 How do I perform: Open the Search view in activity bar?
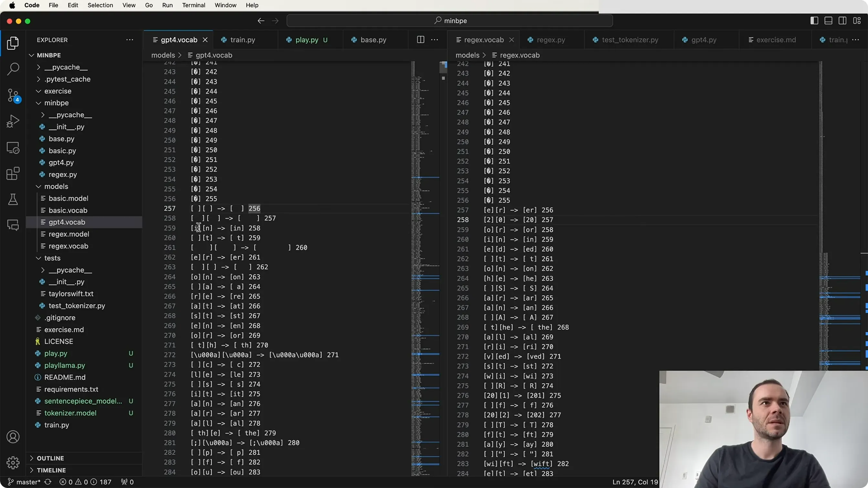coord(13,69)
